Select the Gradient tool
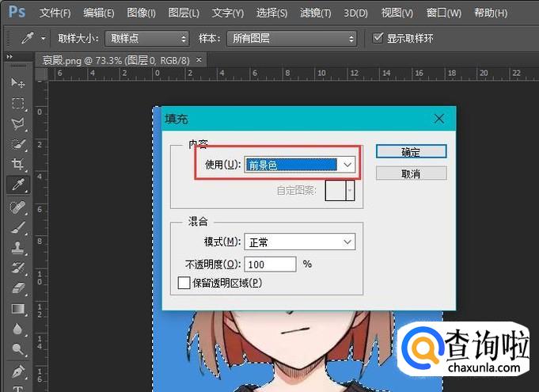Viewport: 539px width, 392px height. coord(17,309)
